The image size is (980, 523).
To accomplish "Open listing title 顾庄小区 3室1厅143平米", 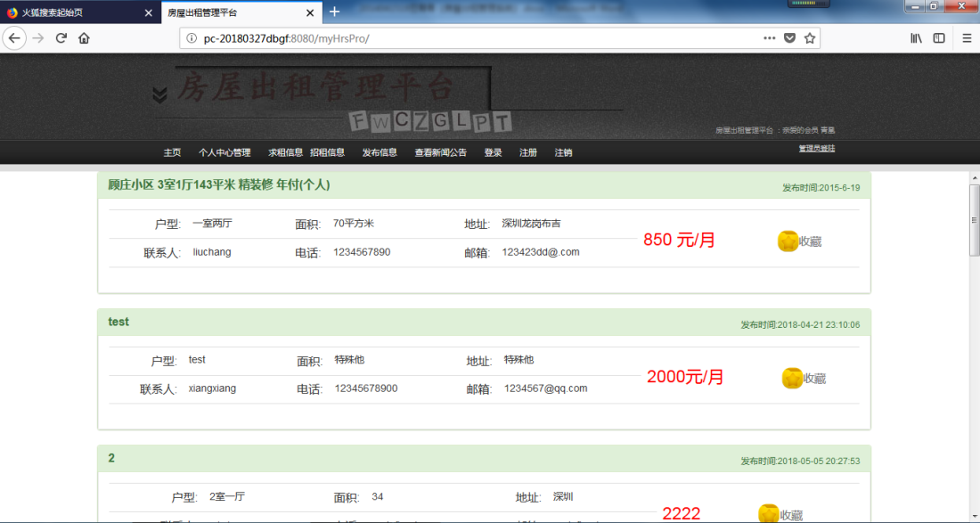I will click(219, 185).
